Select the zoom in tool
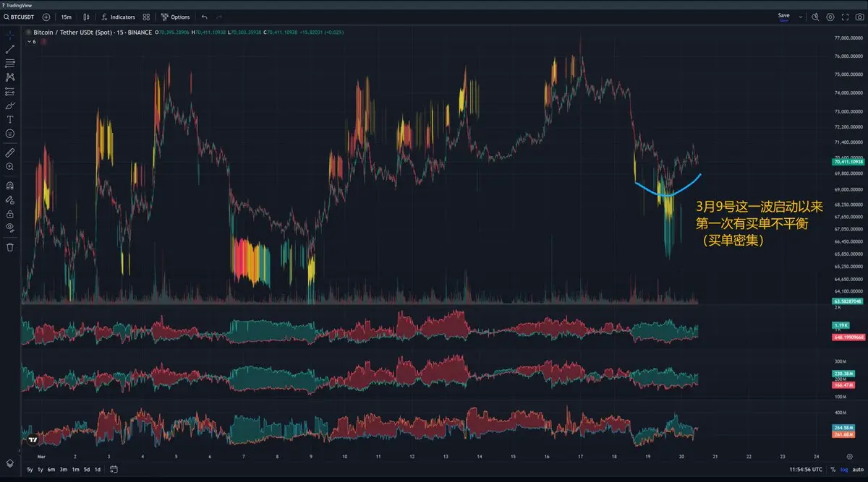Viewport: 868px width, 482px height. (x=10, y=166)
